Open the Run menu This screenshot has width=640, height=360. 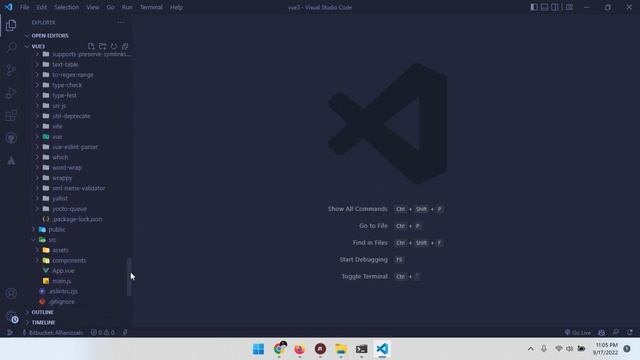(127, 7)
